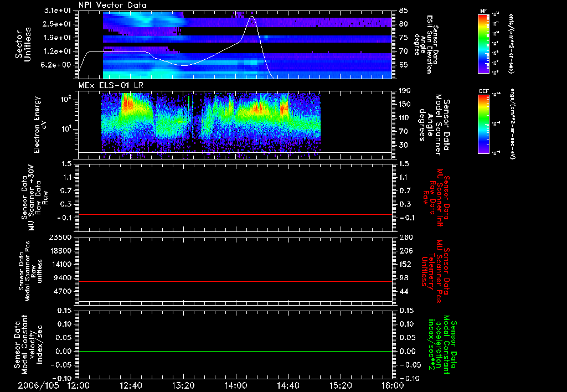Click the 1.2e+01 sector tick value
Screen dimensions: 567x392
pos(58,51)
